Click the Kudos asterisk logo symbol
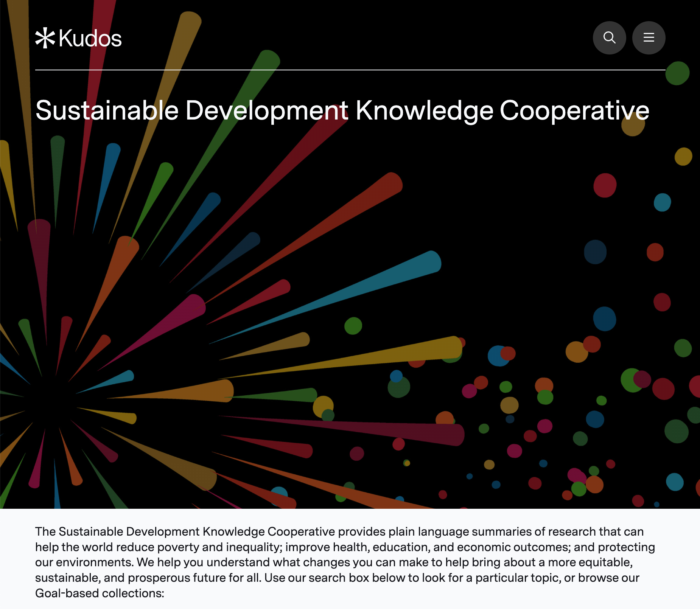The height and width of the screenshot is (609, 700). pos(45,38)
